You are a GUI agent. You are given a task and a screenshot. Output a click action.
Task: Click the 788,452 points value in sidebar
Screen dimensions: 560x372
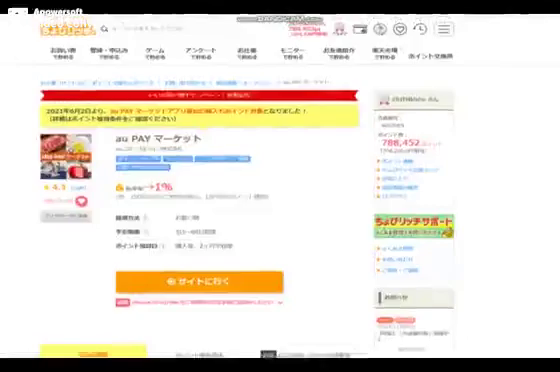point(401,143)
